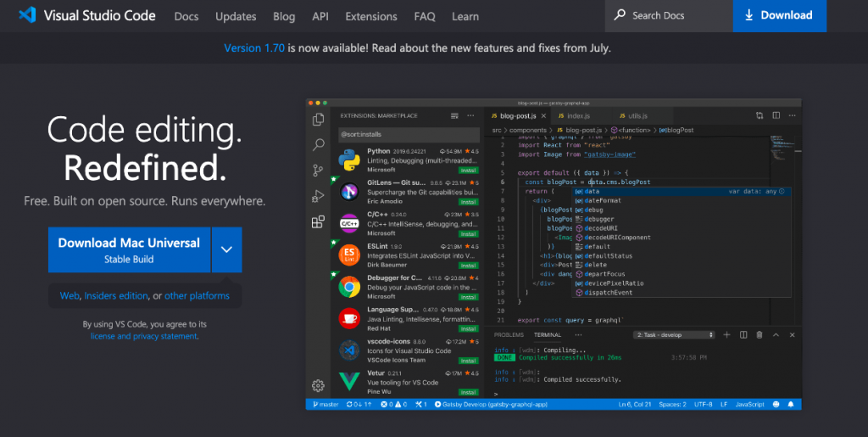Open the Docs navigation item
The width and height of the screenshot is (868, 437).
(186, 17)
